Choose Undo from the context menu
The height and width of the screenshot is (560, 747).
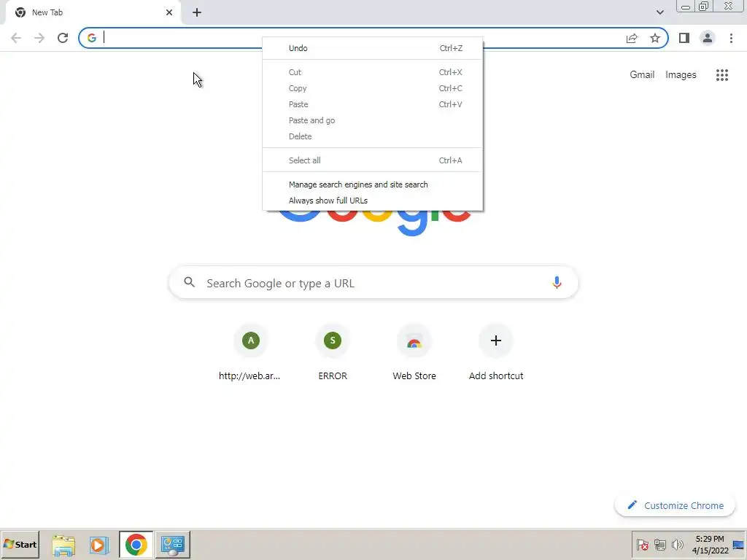point(373,48)
